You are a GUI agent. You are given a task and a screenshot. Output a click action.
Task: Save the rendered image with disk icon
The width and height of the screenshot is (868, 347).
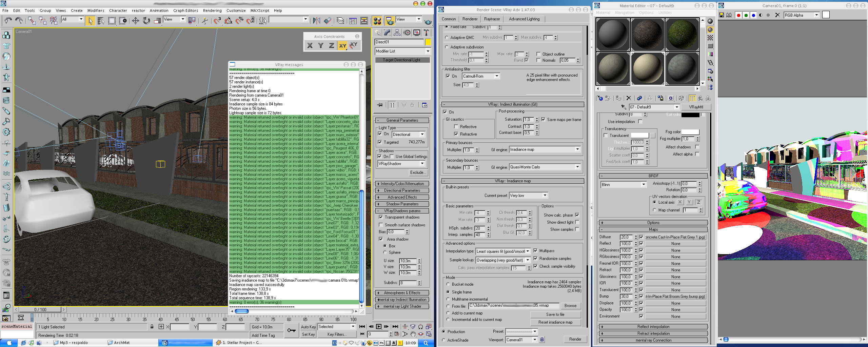click(x=722, y=15)
